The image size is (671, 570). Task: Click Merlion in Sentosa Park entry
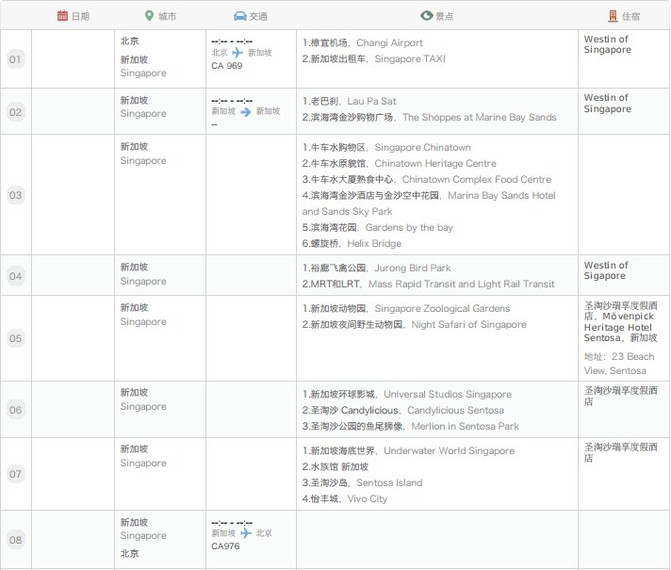[x=411, y=426]
